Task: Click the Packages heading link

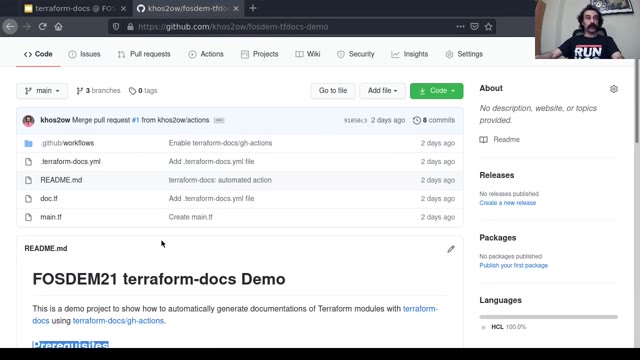Action: point(498,238)
